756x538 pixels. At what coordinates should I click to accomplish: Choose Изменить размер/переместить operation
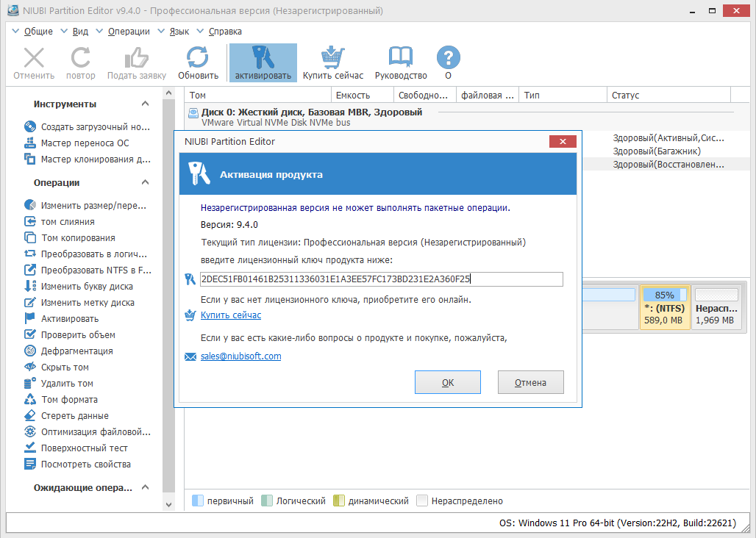pyautogui.click(x=85, y=205)
